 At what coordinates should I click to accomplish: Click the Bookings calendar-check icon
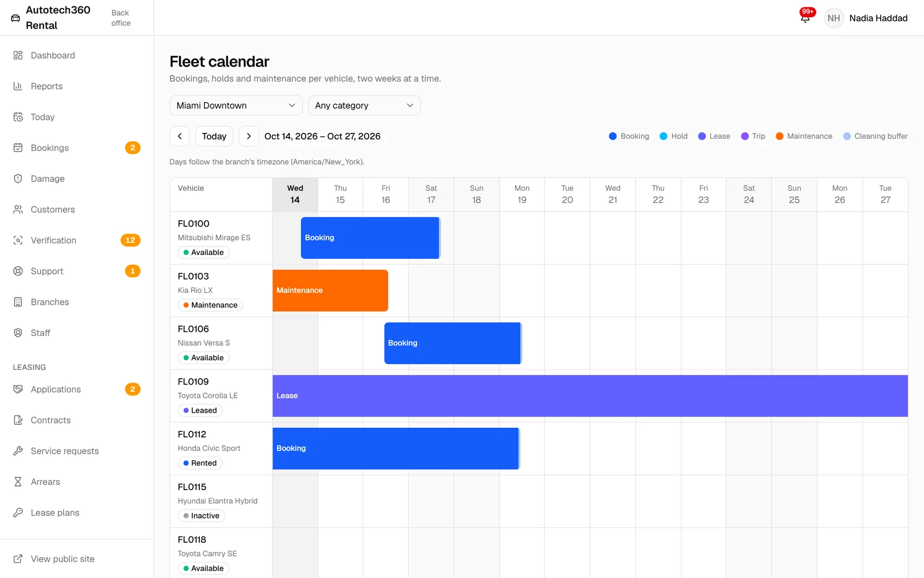(x=18, y=148)
